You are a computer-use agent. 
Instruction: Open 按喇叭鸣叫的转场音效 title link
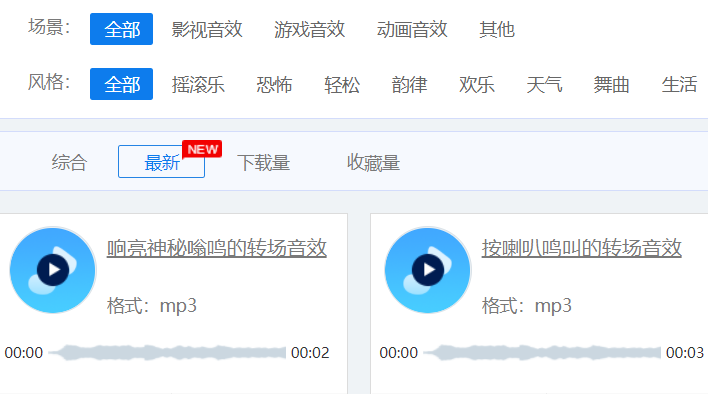(582, 248)
